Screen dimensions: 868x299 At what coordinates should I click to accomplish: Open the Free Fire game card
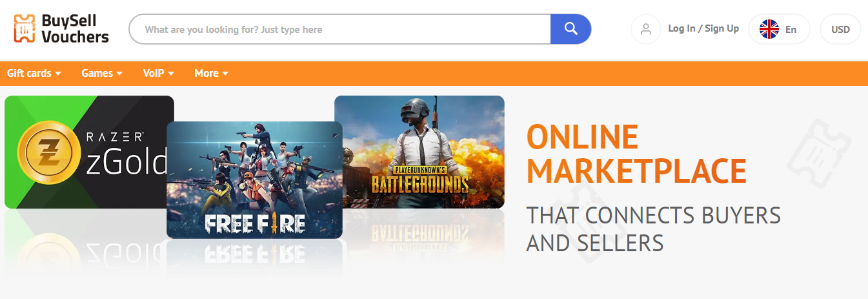tap(254, 180)
